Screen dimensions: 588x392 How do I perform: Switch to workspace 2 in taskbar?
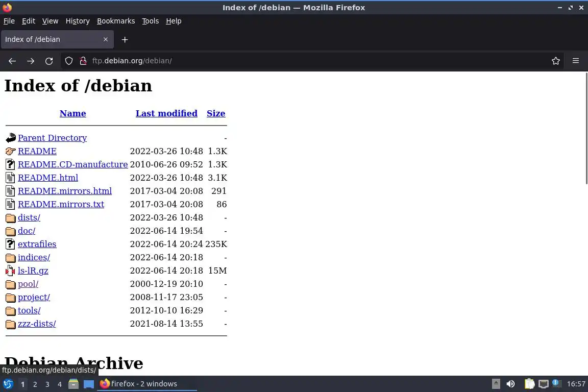pos(35,384)
